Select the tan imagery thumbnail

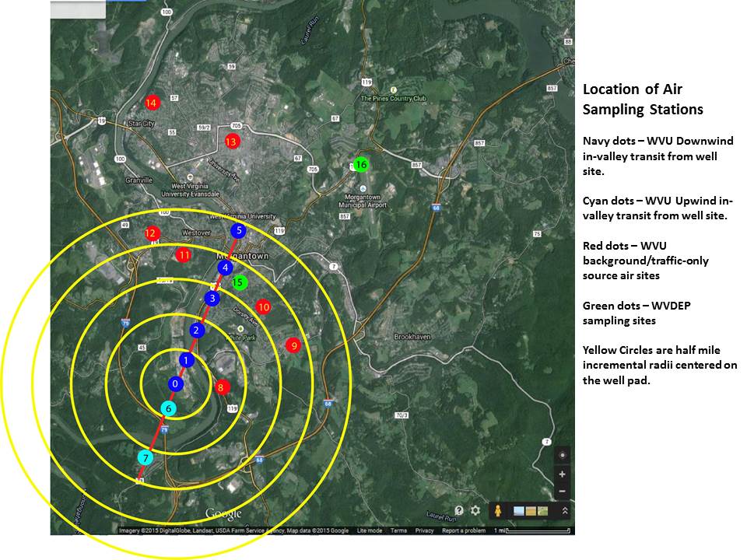click(530, 511)
